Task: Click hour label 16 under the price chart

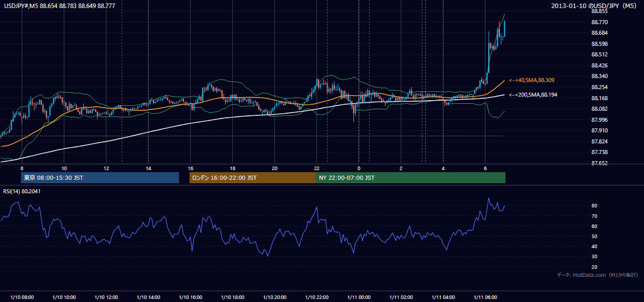Action: pos(190,168)
